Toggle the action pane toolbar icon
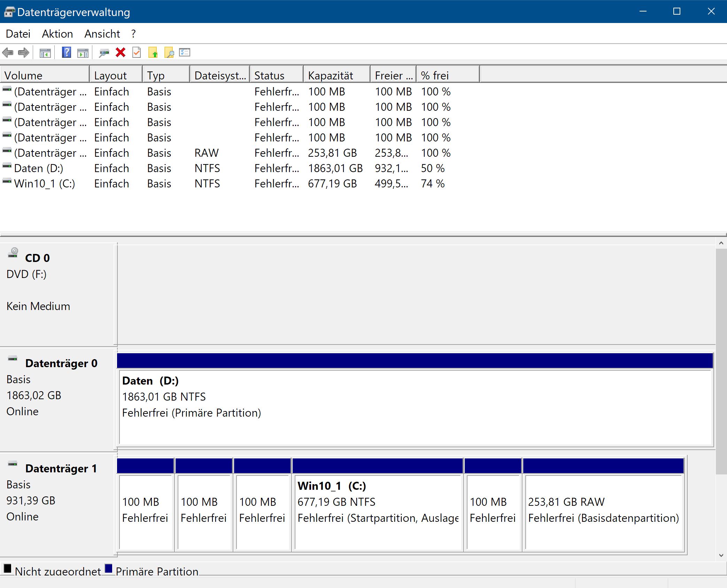This screenshot has width=727, height=588. pyautogui.click(x=83, y=53)
